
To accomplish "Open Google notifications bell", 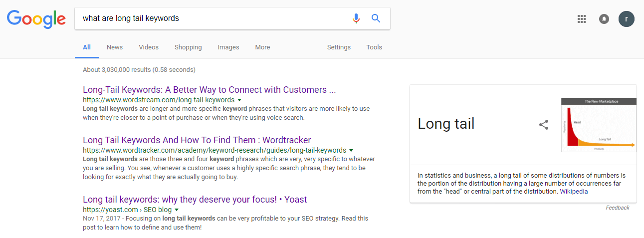I will tap(604, 19).
